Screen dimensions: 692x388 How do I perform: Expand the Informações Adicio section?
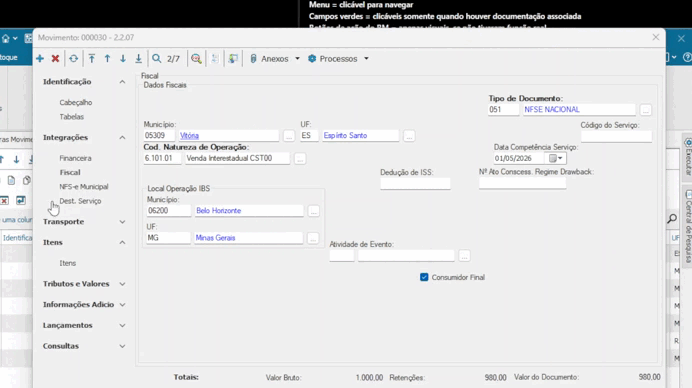122,305
